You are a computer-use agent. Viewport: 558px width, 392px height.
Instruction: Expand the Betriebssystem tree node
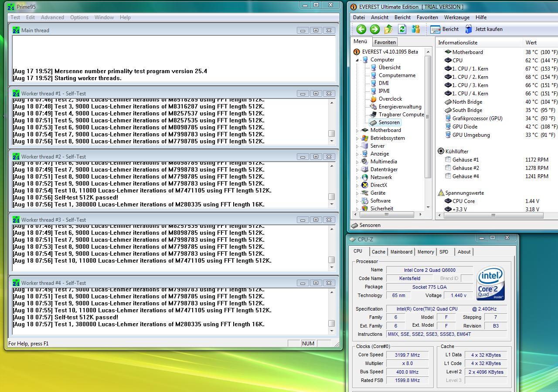(357, 139)
